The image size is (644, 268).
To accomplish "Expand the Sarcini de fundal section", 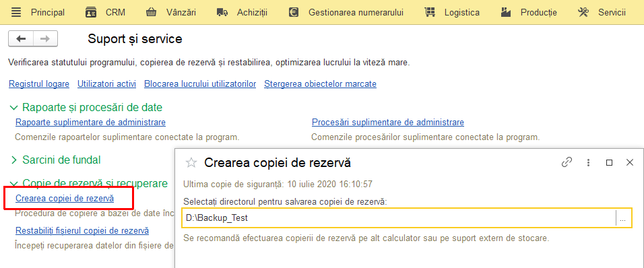I will 14,160.
